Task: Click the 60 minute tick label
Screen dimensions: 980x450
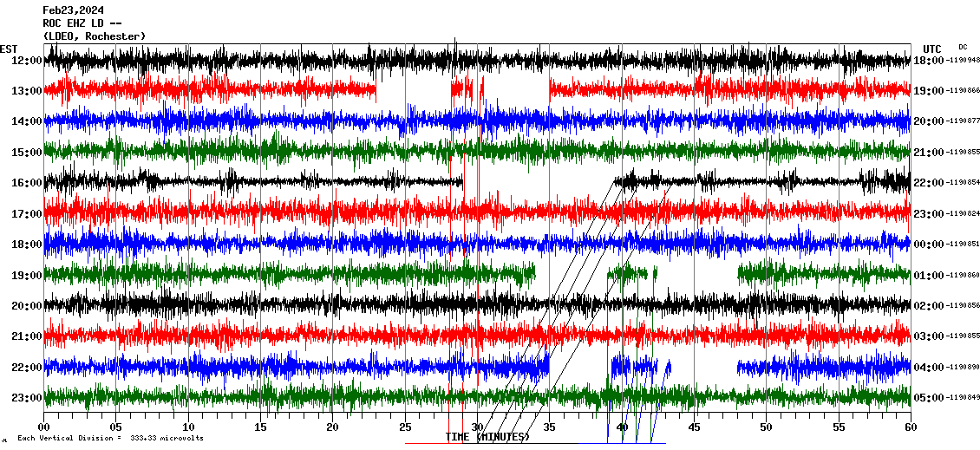Action: [x=909, y=427]
